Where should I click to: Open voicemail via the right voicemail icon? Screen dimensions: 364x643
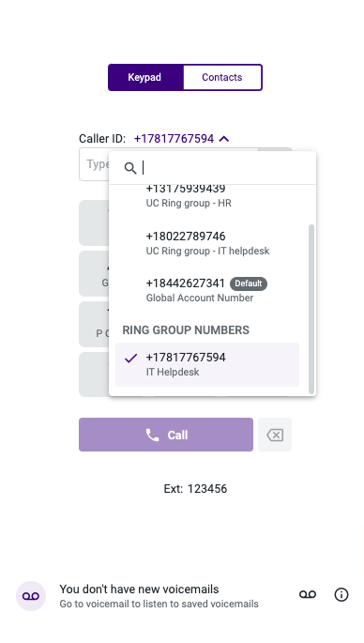(x=308, y=594)
